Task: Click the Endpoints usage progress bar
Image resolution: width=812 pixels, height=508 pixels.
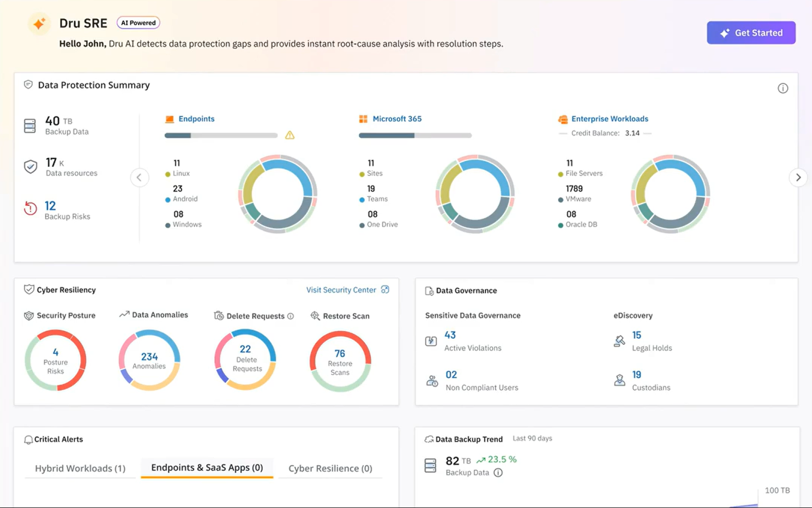Action: click(221, 135)
